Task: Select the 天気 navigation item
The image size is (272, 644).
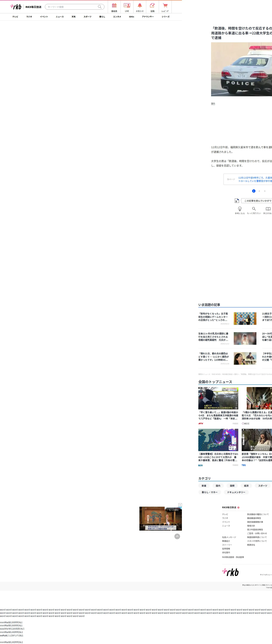Action: tap(73, 17)
